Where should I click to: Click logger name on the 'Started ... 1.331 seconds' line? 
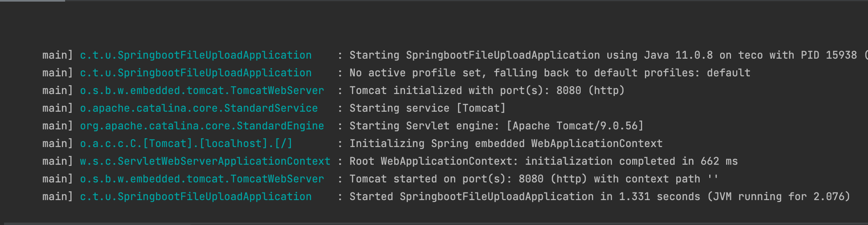(x=196, y=196)
